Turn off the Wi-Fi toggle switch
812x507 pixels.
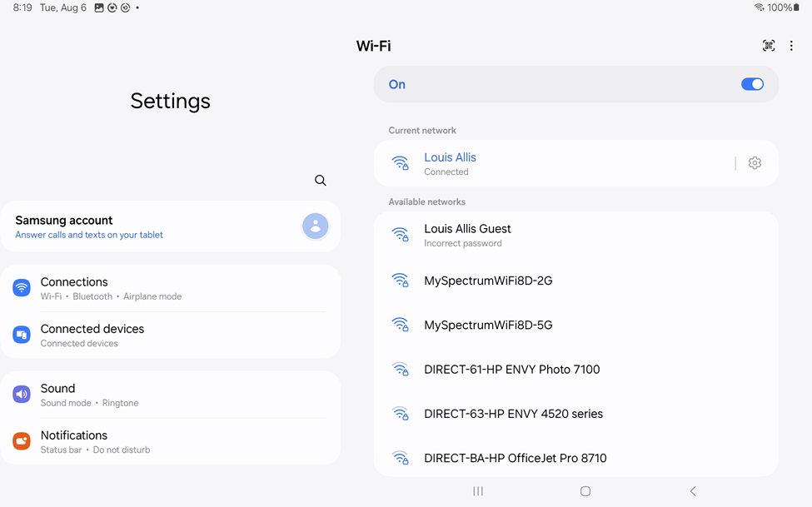pyautogui.click(x=751, y=84)
